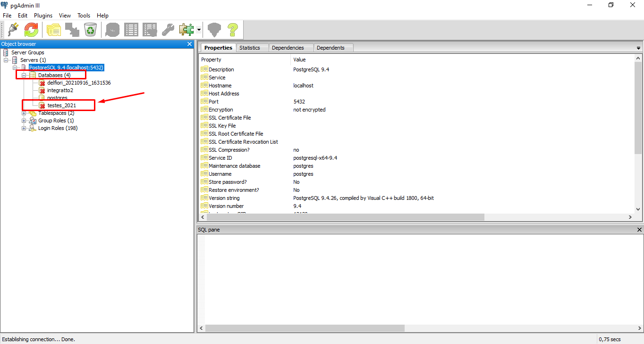Open the Maintenance wrench tool
The image size is (644, 344).
click(x=168, y=30)
